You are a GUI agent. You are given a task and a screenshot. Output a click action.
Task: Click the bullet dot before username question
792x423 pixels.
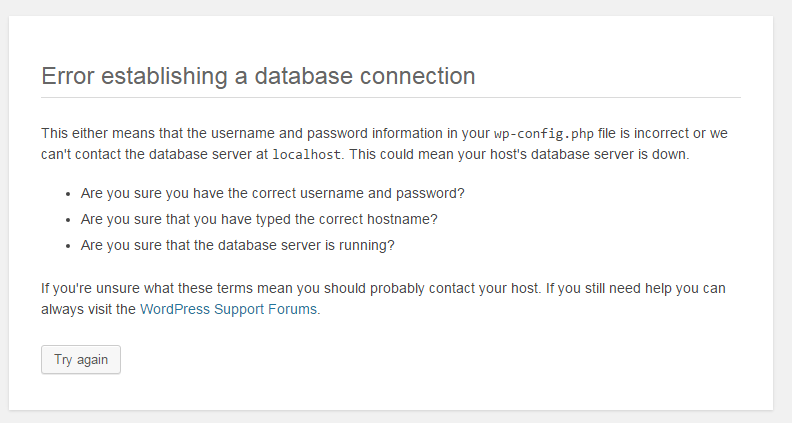[x=68, y=194]
